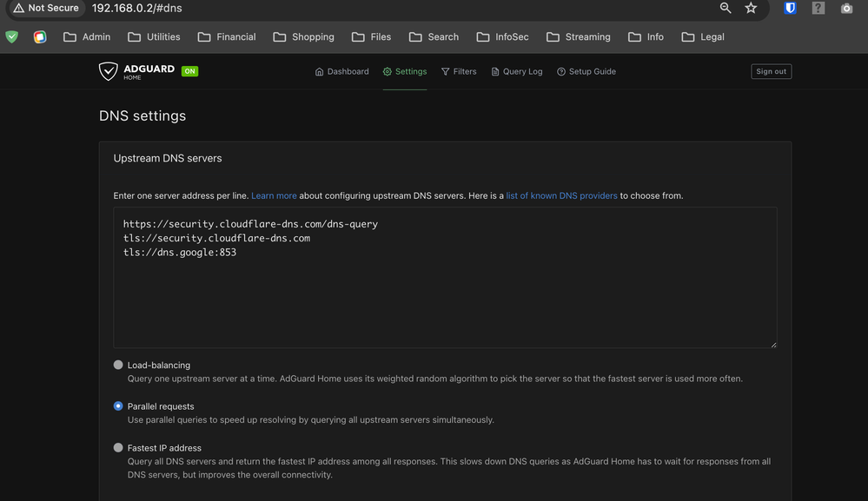This screenshot has height=501, width=868.
Task: Open the Files bookmarks folder
Action: tap(372, 37)
